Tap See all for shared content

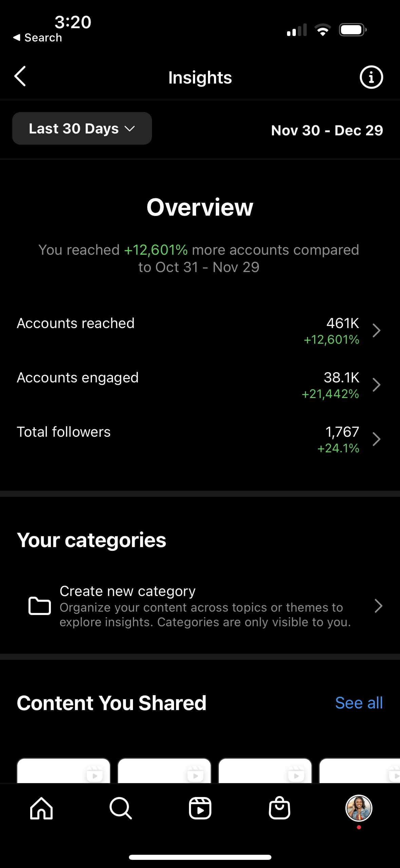[359, 703]
